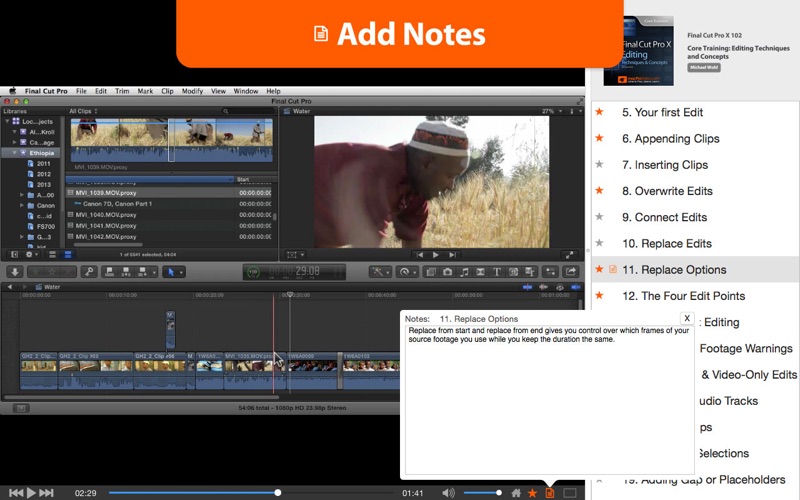
Task: Close the Notes popup with X
Action: pos(687,318)
